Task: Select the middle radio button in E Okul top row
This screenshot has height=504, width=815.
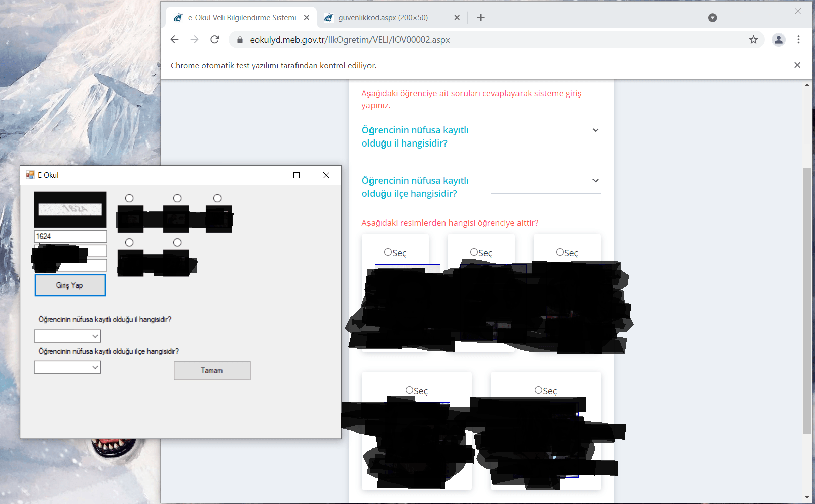Action: (x=177, y=198)
